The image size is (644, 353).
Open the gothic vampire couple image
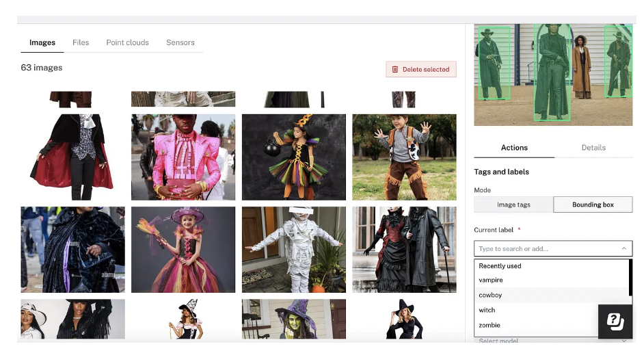click(x=404, y=250)
